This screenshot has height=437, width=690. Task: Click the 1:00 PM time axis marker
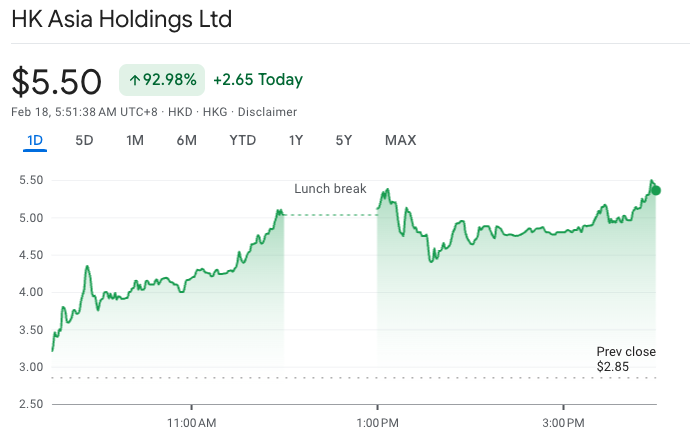click(377, 423)
